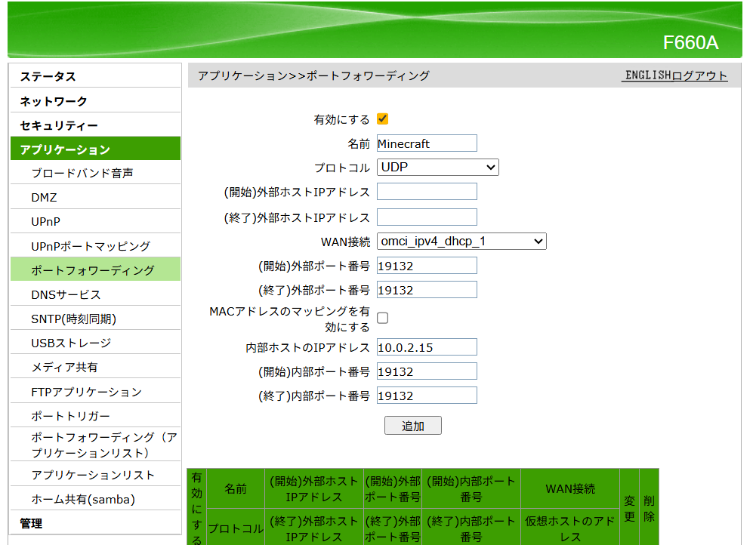756x545 pixels.
Task: Expand the セキュリティー menu section
Action: coord(59,125)
